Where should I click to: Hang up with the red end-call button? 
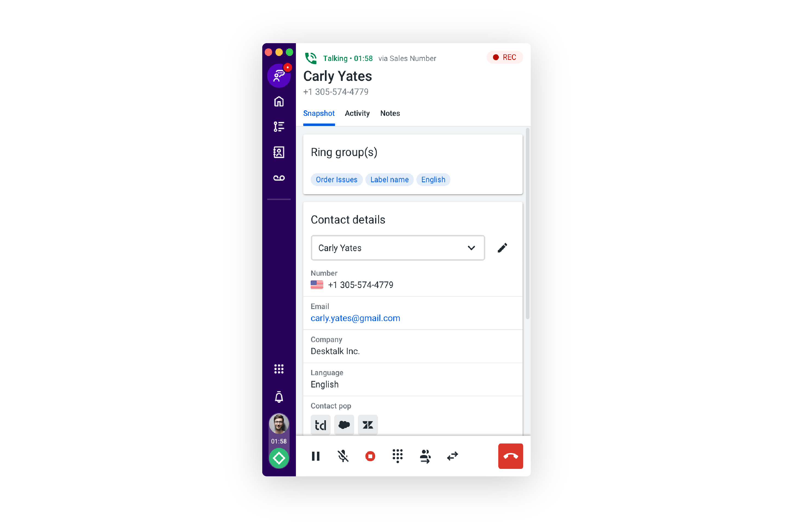tap(510, 456)
